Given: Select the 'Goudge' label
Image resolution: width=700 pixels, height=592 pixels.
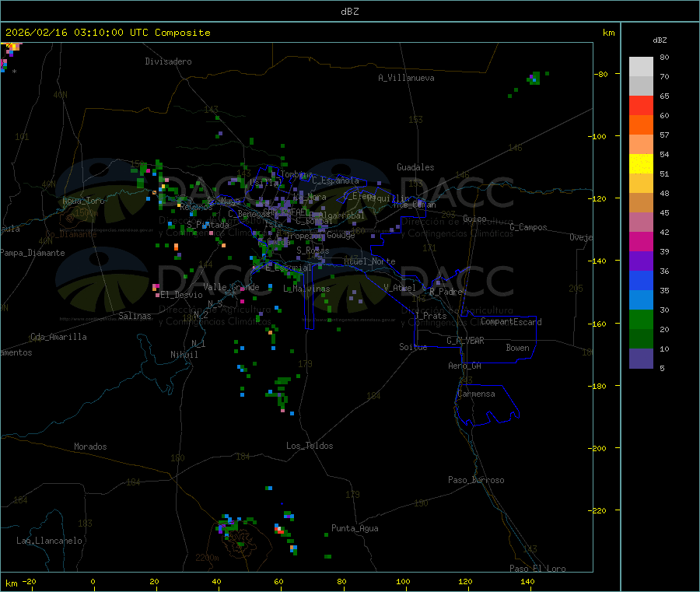Looking at the screenshot, I should coord(341,235).
